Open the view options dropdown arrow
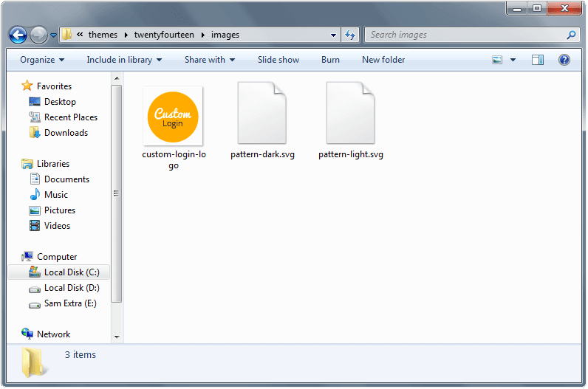This screenshot has width=588, height=389. tap(513, 60)
